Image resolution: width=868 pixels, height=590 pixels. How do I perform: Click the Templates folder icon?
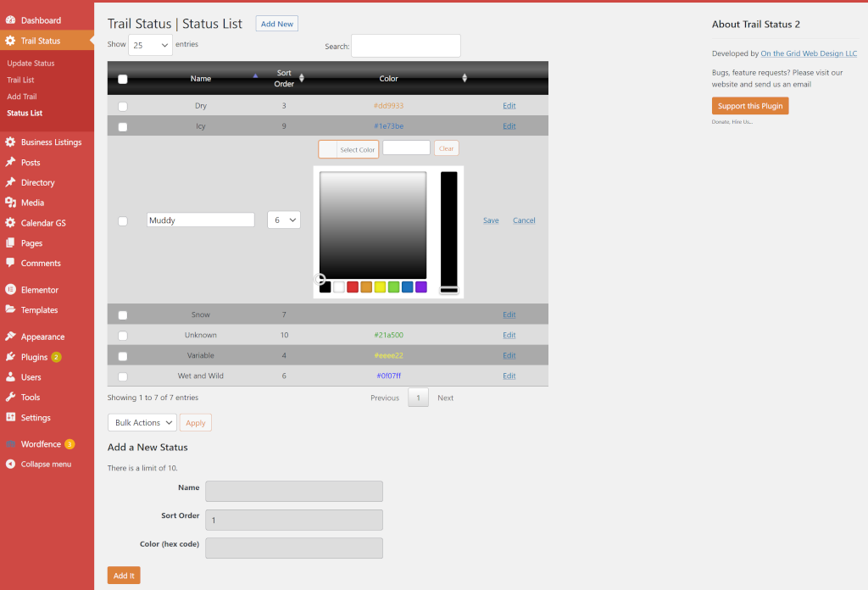click(x=10, y=309)
